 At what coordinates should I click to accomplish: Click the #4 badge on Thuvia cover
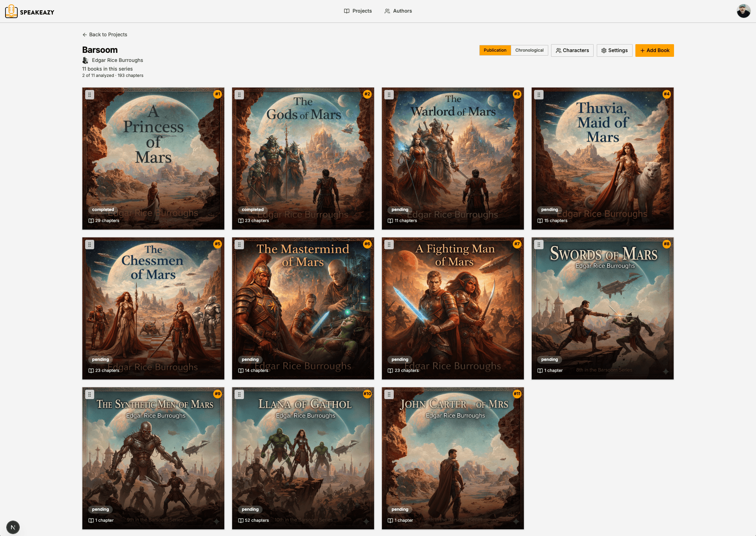(x=667, y=94)
